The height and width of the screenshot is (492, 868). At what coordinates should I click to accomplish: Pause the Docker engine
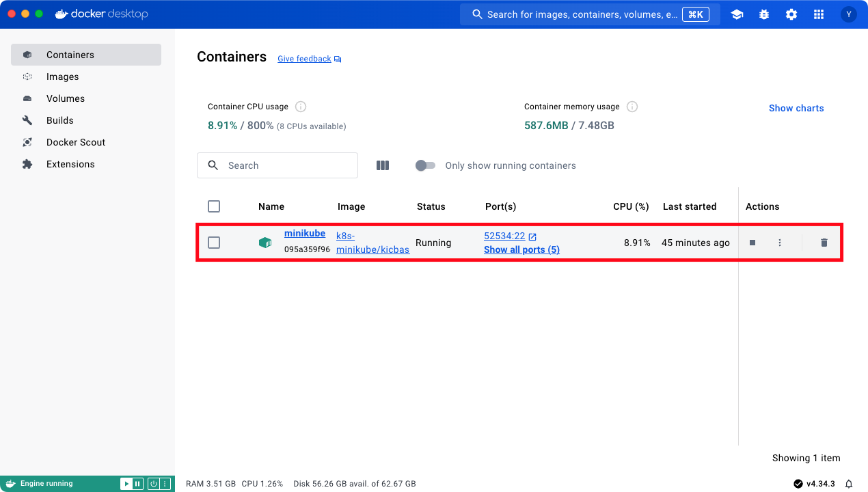coord(137,484)
